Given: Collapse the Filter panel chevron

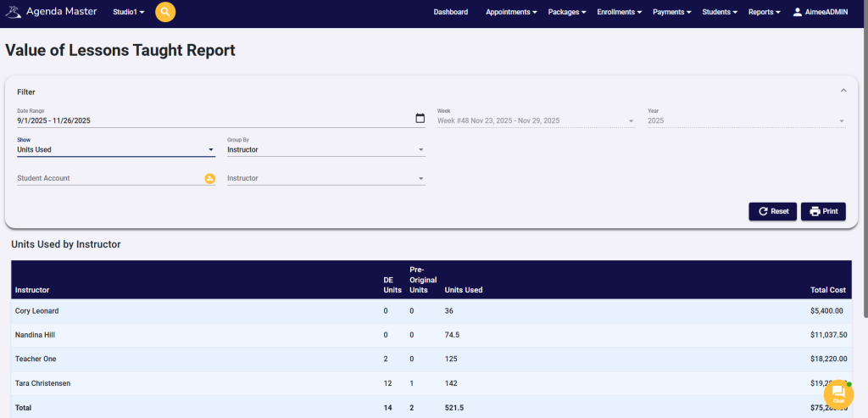Looking at the screenshot, I should pos(843,91).
